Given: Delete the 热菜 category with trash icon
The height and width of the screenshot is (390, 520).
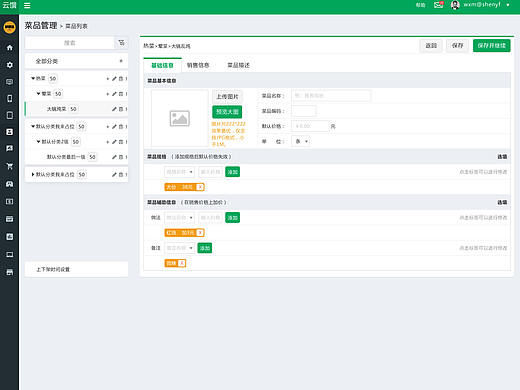Looking at the screenshot, I should coord(121,79).
